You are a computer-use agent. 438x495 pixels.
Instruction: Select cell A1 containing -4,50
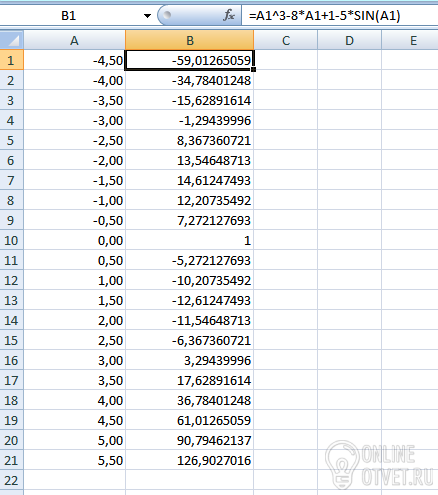pos(74,60)
